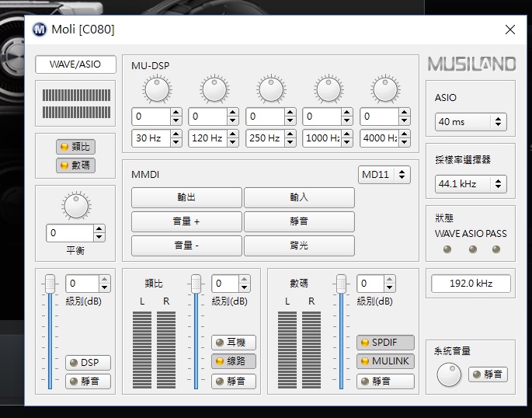Click the 192.0 kHz sample rate display

click(x=471, y=284)
